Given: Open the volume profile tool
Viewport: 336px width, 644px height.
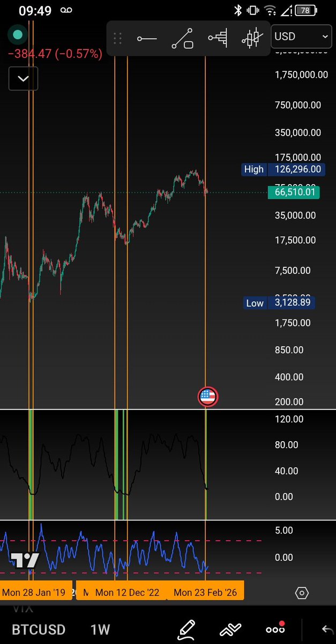Looking at the screenshot, I should point(218,39).
